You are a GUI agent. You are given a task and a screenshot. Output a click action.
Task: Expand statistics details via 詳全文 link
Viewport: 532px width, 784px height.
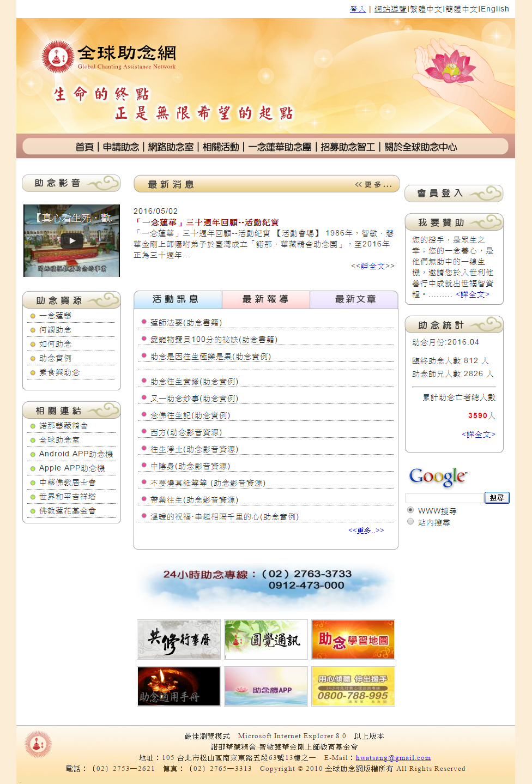click(x=479, y=435)
